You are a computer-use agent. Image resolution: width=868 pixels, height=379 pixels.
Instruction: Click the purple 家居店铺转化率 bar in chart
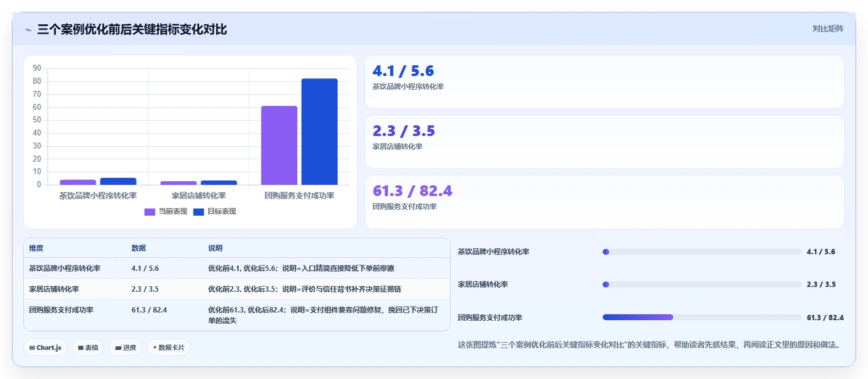tap(179, 183)
